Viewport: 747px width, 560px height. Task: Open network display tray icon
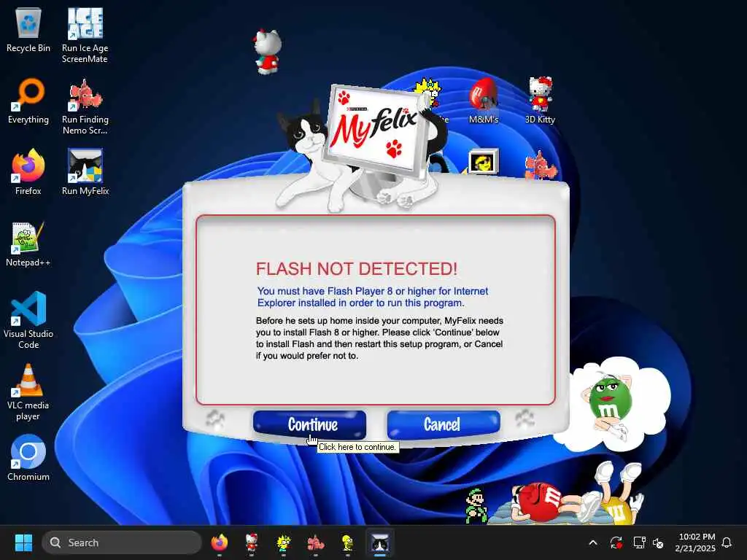pos(639,542)
